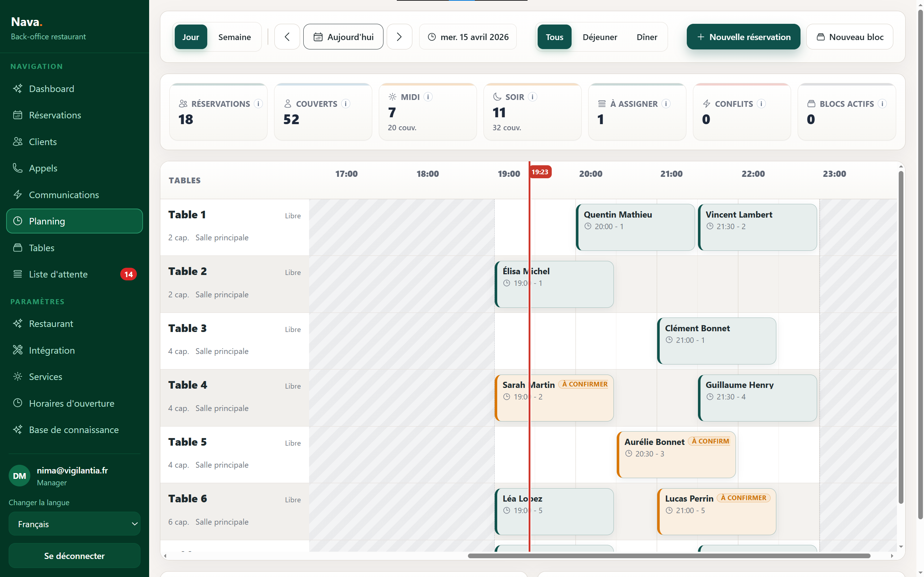The height and width of the screenshot is (577, 924).
Task: Click the Réservations calendar icon in sidebar
Action: (18, 115)
